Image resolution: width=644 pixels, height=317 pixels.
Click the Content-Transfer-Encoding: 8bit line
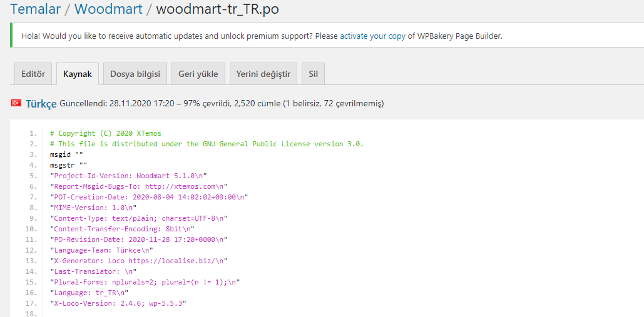pyautogui.click(x=122, y=229)
